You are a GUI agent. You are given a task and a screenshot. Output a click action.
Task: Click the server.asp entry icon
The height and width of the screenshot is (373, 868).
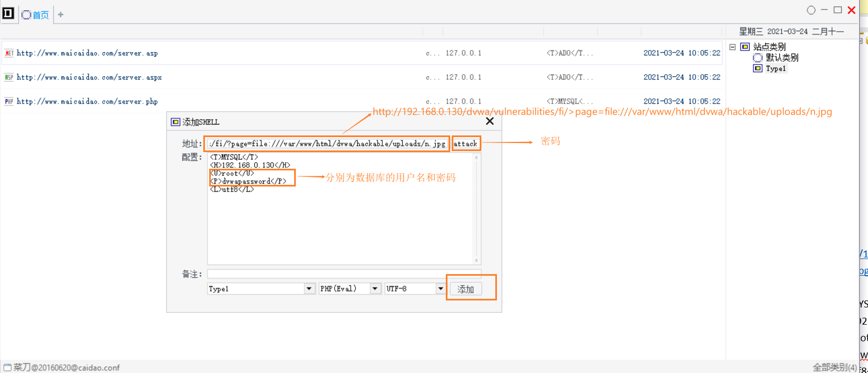tap(9, 53)
